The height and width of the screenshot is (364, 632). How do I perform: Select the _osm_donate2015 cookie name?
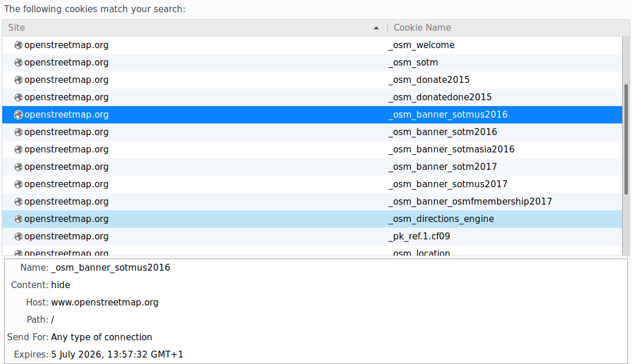(429, 80)
